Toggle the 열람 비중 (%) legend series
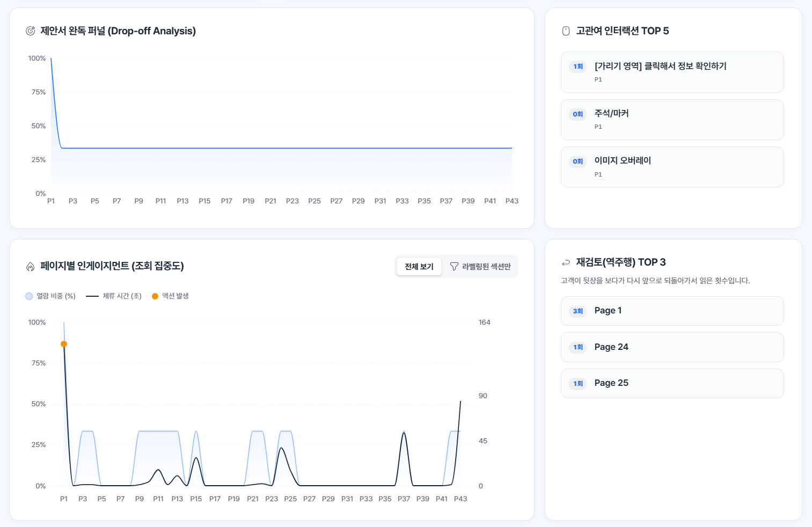The image size is (812, 527). (50, 296)
